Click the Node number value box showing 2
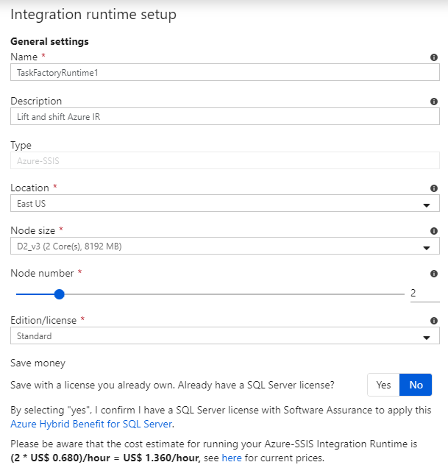 click(x=425, y=294)
